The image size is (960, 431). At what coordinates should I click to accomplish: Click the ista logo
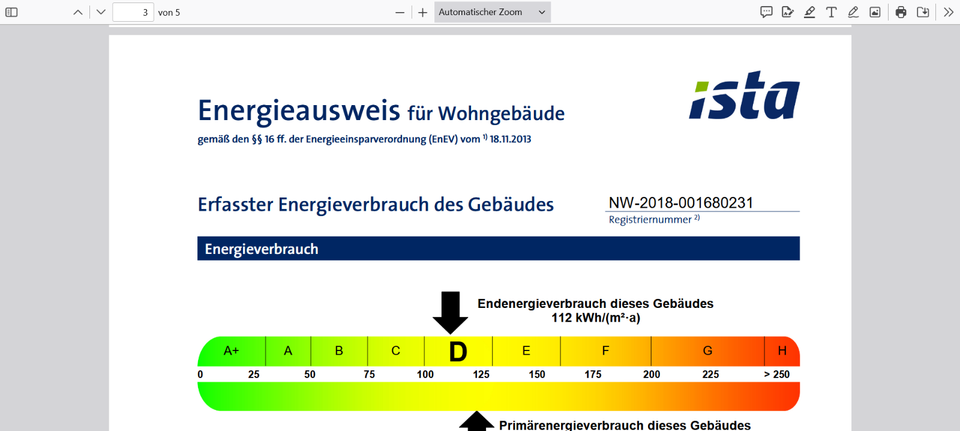point(744,95)
